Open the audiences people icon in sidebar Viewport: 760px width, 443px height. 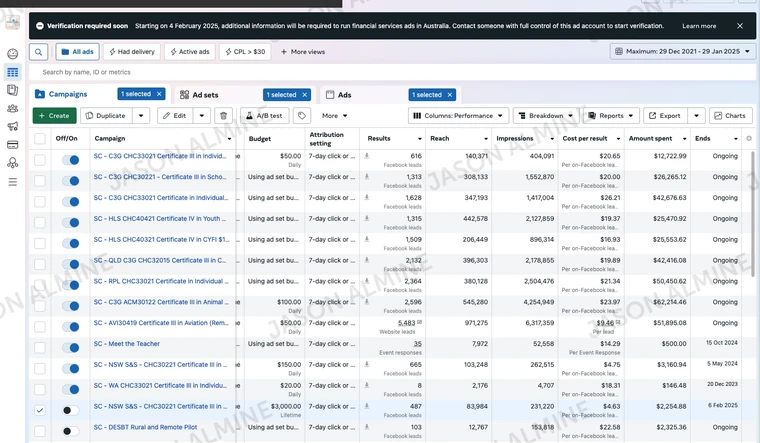(x=13, y=109)
